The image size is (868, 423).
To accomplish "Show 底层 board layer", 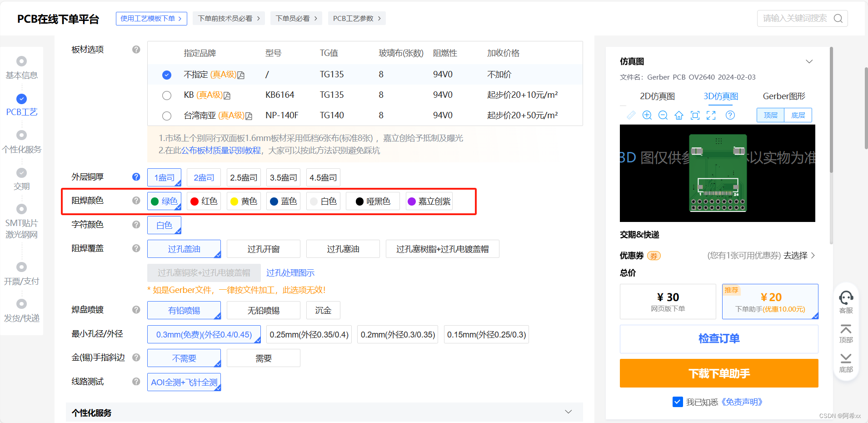I will 798,115.
